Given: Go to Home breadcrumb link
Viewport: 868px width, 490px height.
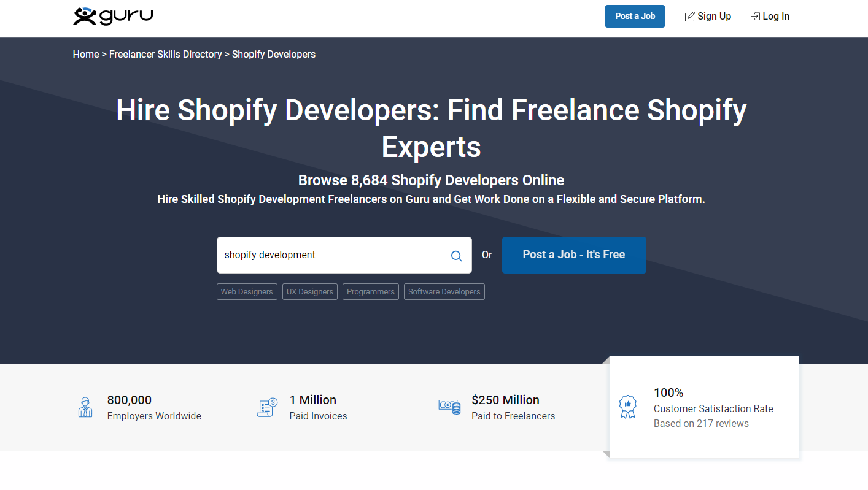Looking at the screenshot, I should pos(86,54).
